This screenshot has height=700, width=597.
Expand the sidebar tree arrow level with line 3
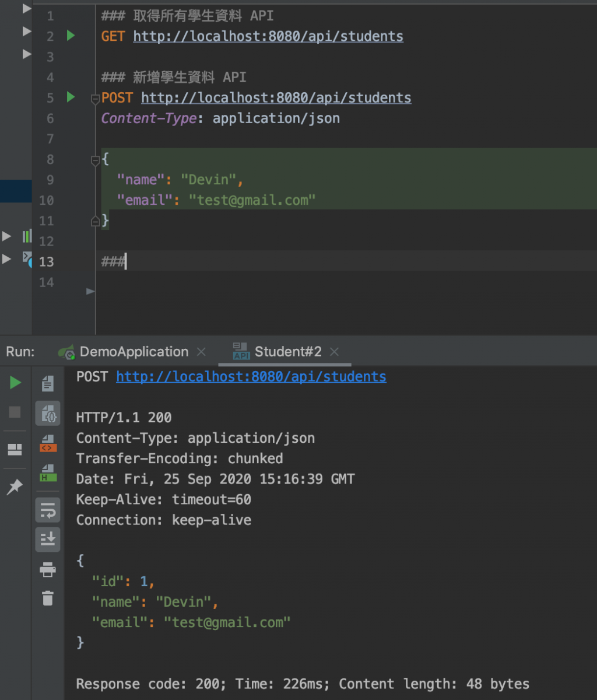tap(27, 54)
